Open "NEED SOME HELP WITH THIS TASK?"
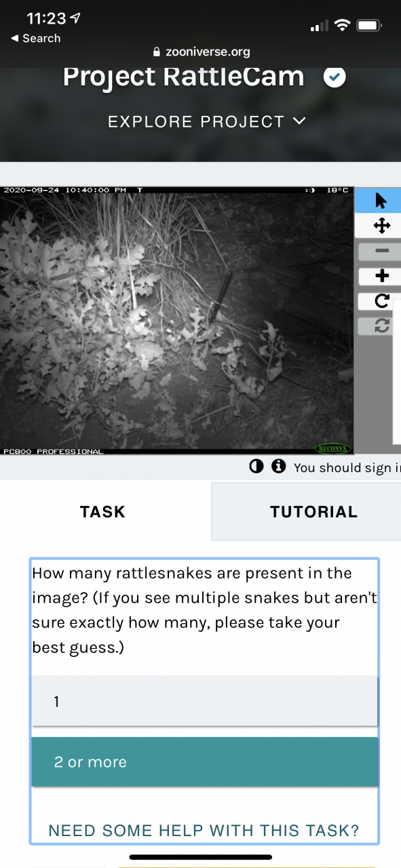This screenshot has height=868, width=401. (x=204, y=831)
